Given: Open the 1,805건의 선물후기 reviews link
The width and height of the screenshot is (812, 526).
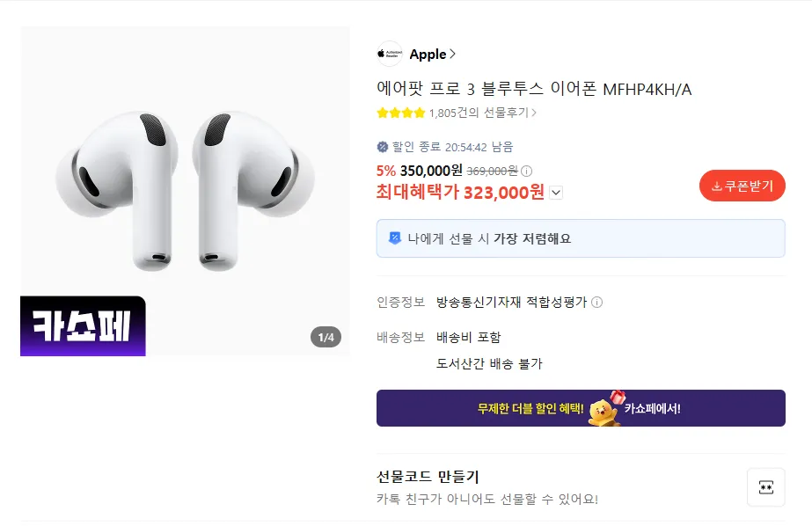Looking at the screenshot, I should coord(482,113).
